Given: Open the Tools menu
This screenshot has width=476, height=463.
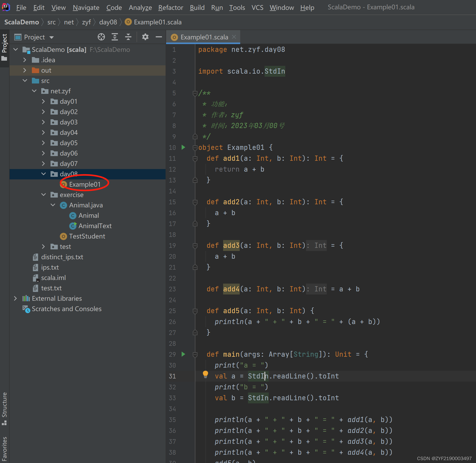Looking at the screenshot, I should click(237, 8).
